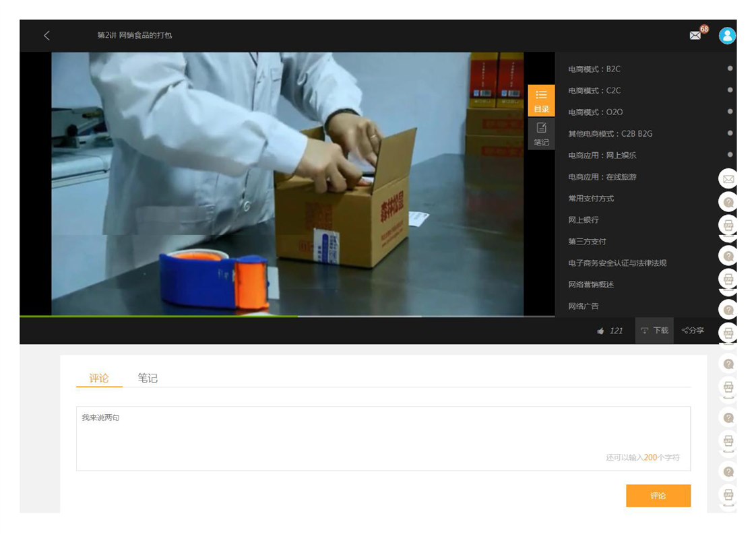Go back using the top-left arrow
Screen dimensions: 756x534
[x=46, y=36]
